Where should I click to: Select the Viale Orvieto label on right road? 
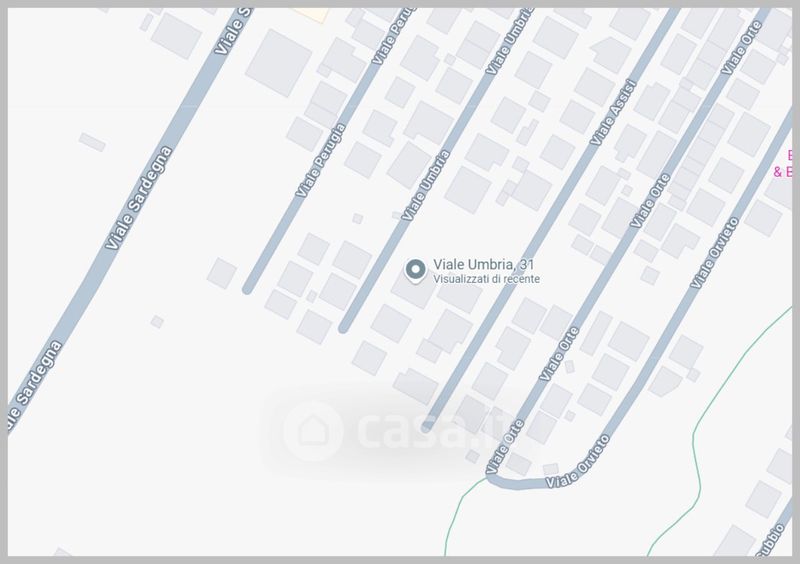pos(714,253)
